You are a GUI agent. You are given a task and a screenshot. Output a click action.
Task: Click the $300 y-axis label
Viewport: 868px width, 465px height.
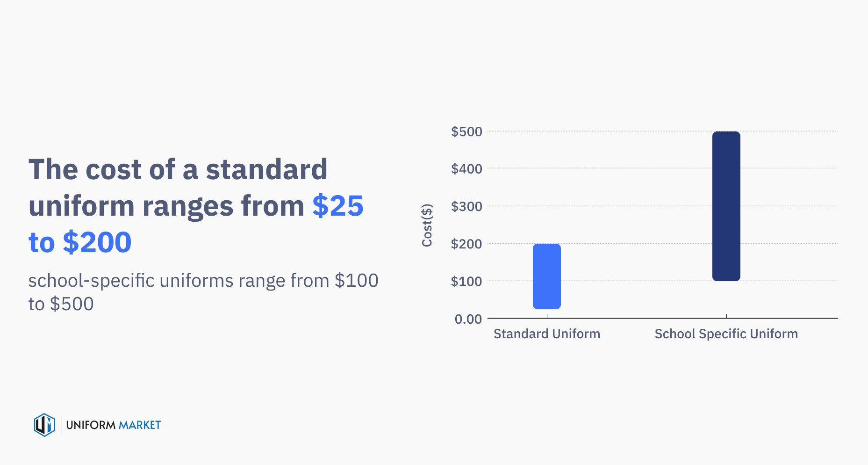pos(466,206)
